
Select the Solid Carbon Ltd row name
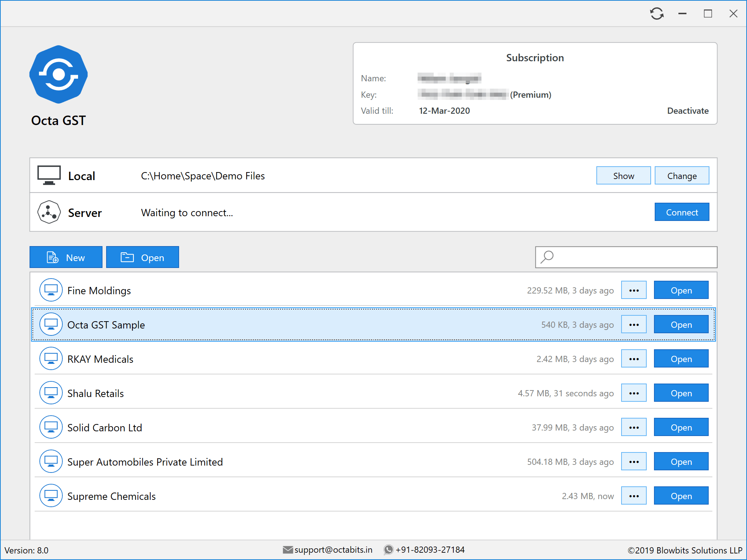coord(105,428)
